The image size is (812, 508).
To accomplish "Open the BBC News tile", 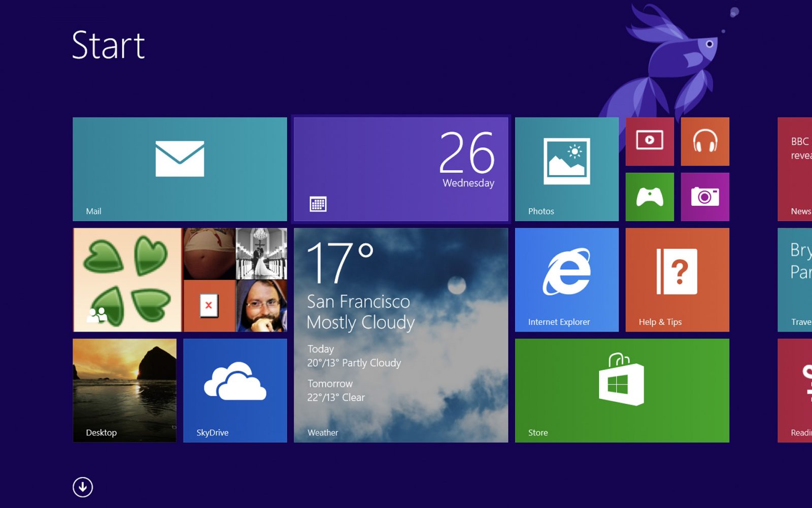I will (795, 169).
